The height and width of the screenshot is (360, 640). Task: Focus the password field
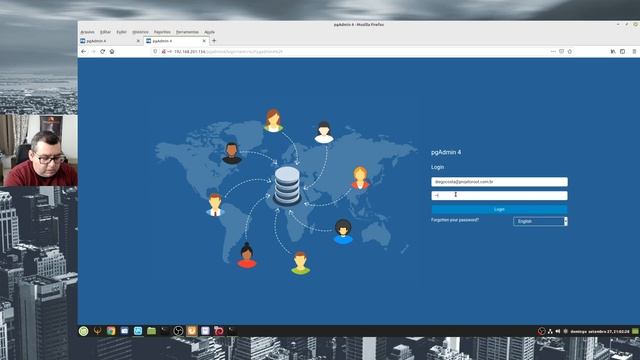pyautogui.click(x=499, y=196)
